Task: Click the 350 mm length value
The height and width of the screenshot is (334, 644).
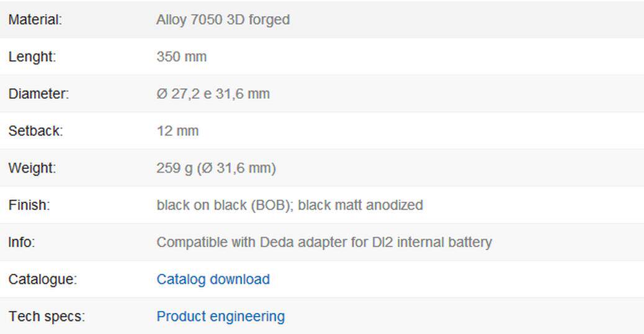Action: pos(181,57)
